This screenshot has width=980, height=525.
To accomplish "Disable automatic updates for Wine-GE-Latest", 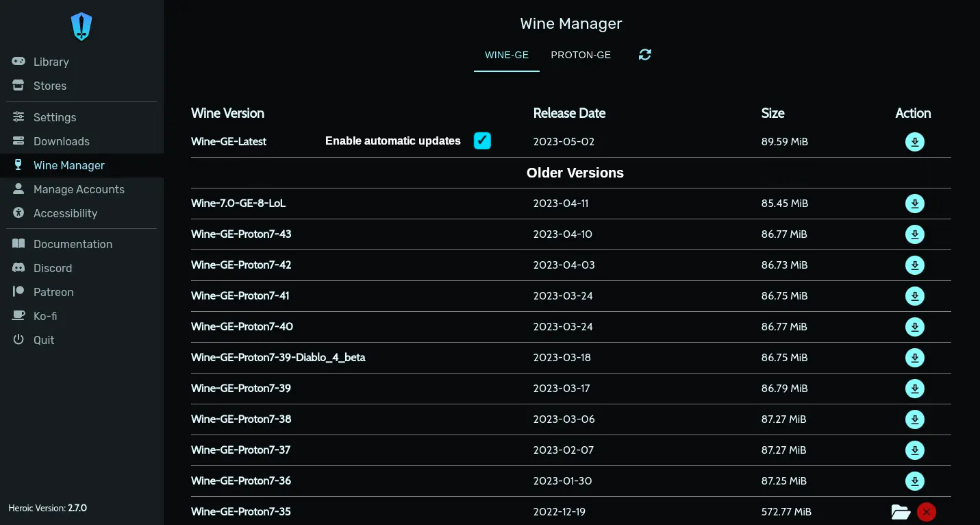I will tap(482, 141).
